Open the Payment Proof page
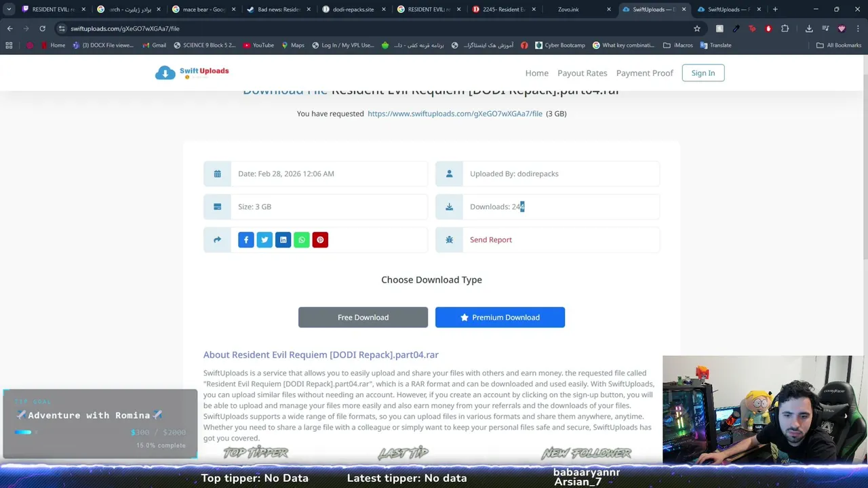Screen dimensions: 868x488 pos(644,73)
